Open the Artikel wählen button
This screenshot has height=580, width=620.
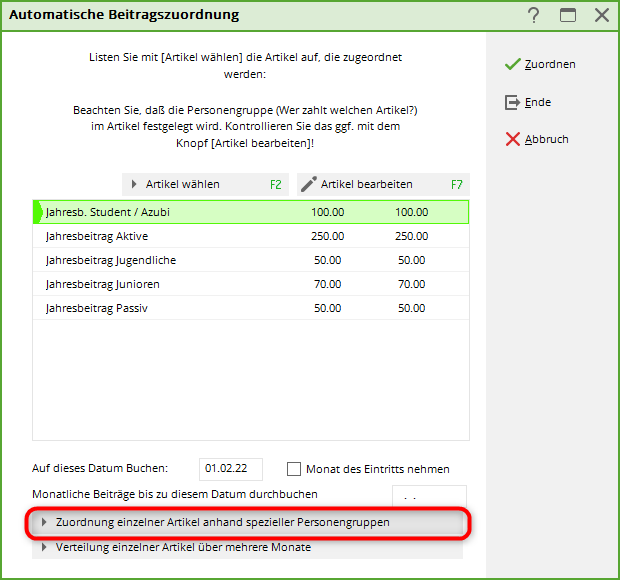point(205,184)
